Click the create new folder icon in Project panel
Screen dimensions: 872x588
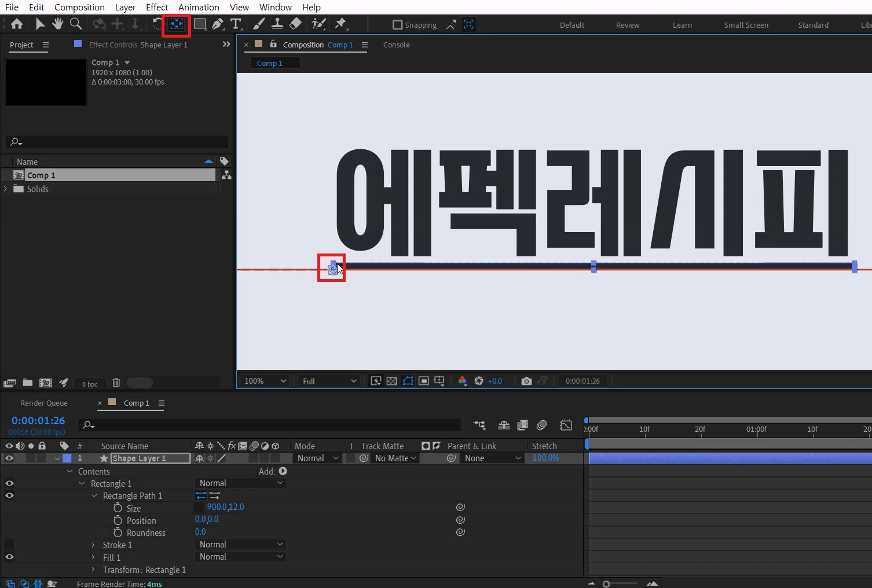coord(27,383)
